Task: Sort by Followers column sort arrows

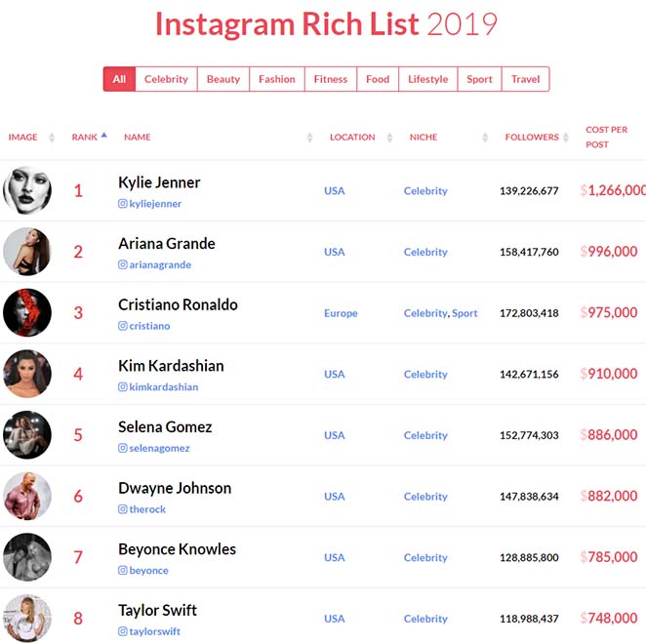Action: click(x=566, y=138)
